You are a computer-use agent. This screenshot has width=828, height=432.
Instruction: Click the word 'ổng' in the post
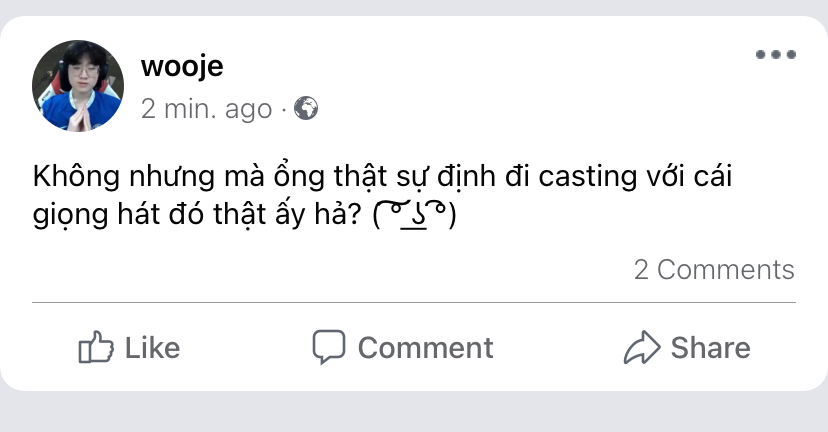click(298, 176)
